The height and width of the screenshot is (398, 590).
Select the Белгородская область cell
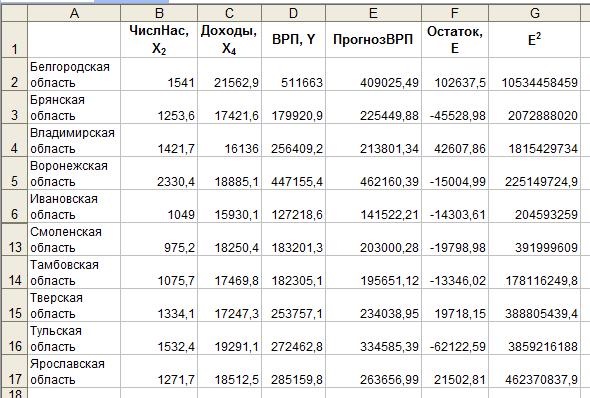(74, 74)
